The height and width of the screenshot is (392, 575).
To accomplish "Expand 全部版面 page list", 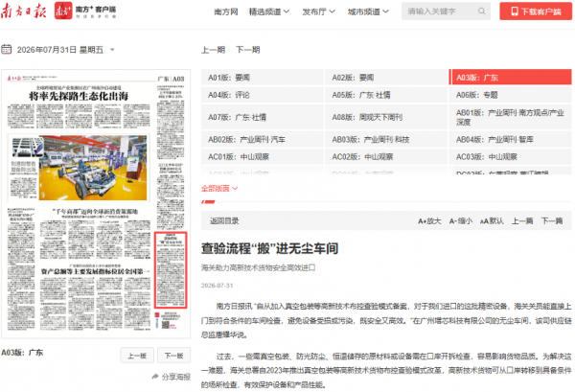I will point(219,189).
